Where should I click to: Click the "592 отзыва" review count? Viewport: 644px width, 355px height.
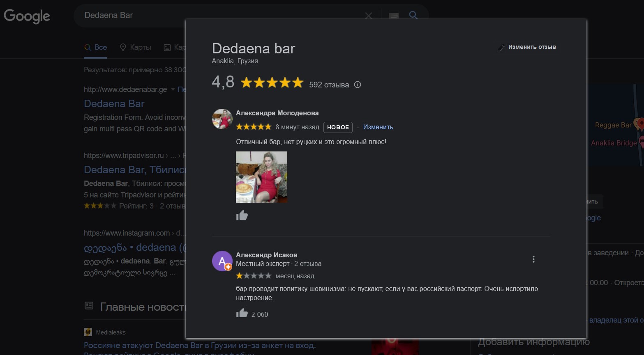coord(329,85)
